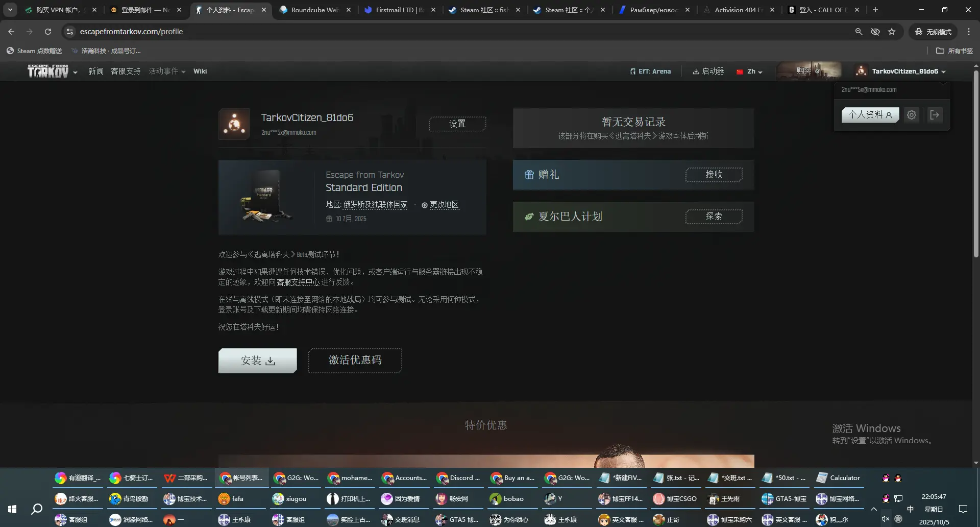Click the 安装 install button

(x=258, y=361)
